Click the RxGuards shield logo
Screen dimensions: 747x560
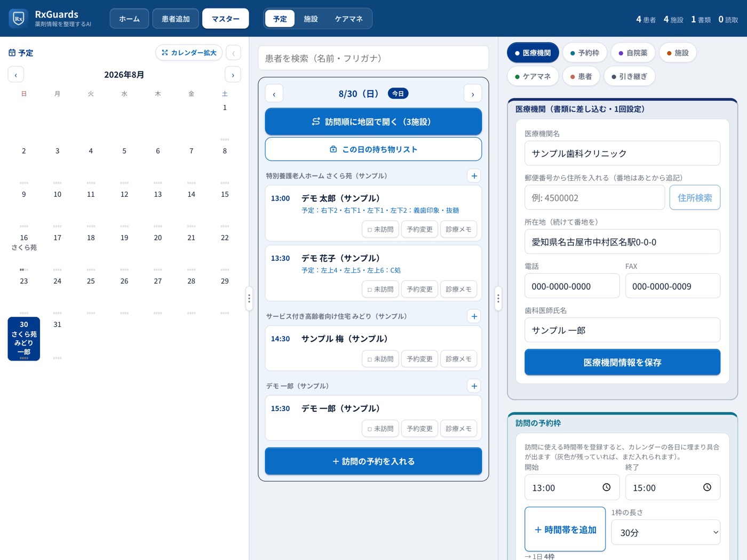[x=19, y=19]
